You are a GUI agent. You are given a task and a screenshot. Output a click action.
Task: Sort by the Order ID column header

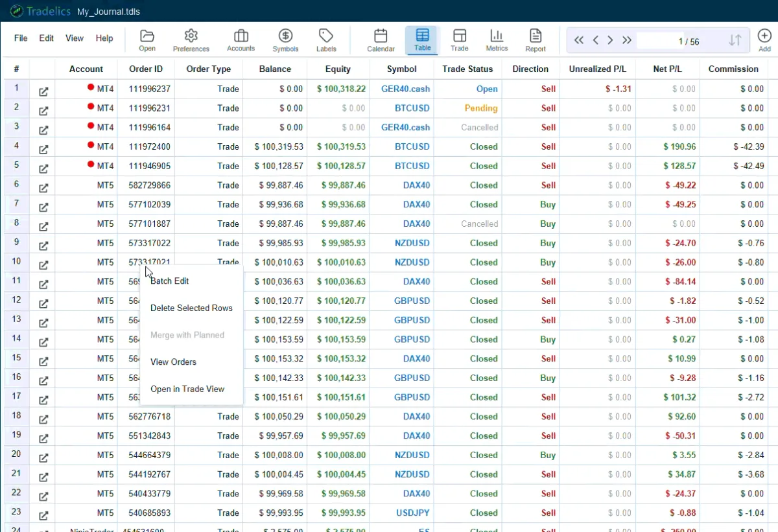[x=146, y=69]
